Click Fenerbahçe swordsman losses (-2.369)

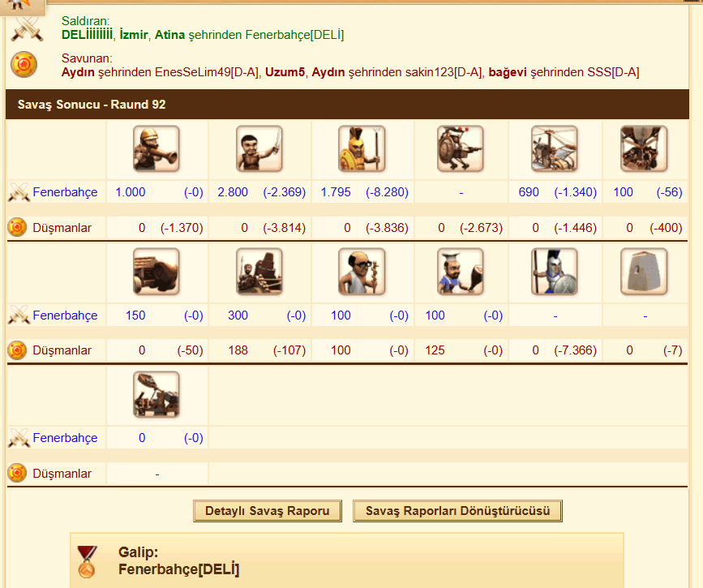[285, 192]
